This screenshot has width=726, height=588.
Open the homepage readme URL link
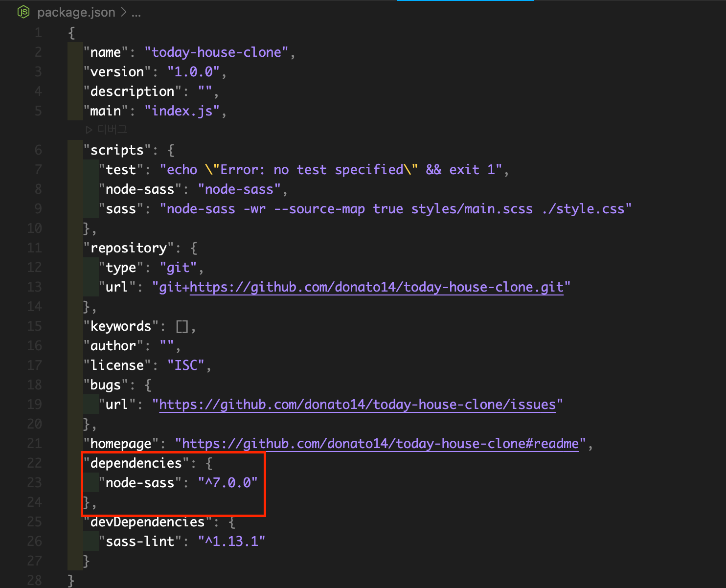[x=380, y=444]
